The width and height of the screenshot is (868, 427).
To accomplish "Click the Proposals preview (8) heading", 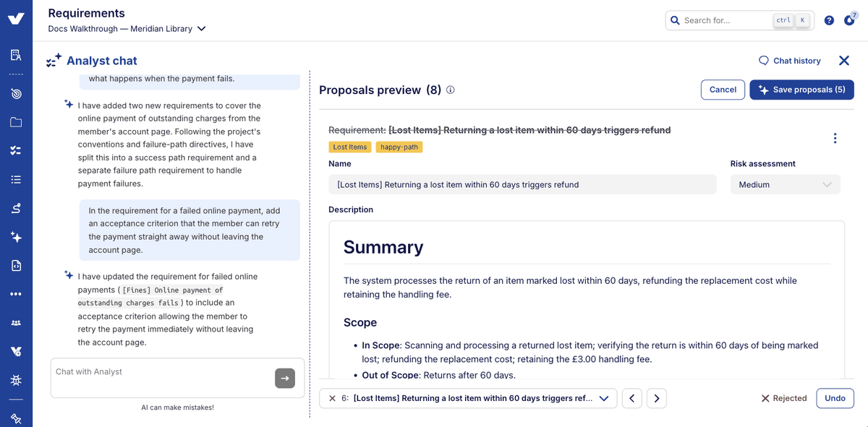I will [x=380, y=90].
